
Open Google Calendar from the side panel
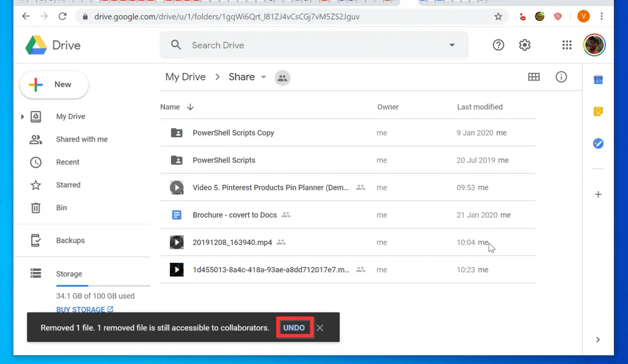pyautogui.click(x=598, y=79)
